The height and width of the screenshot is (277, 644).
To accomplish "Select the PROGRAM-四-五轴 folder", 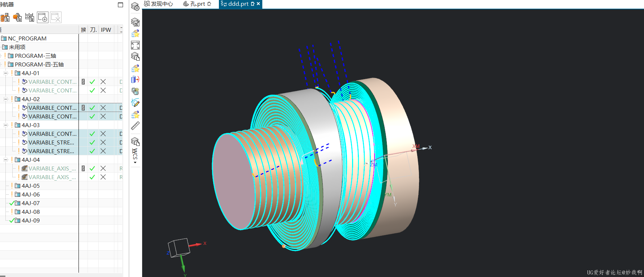I will pos(39,64).
